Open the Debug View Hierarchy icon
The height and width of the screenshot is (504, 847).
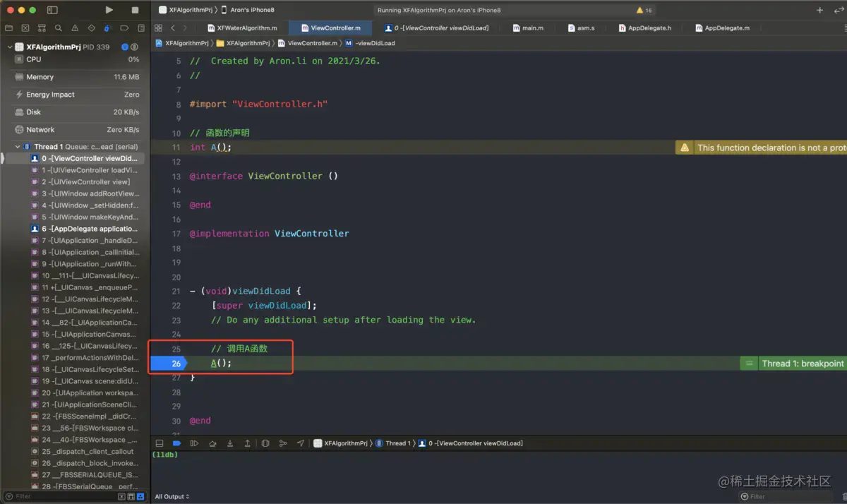click(x=265, y=443)
